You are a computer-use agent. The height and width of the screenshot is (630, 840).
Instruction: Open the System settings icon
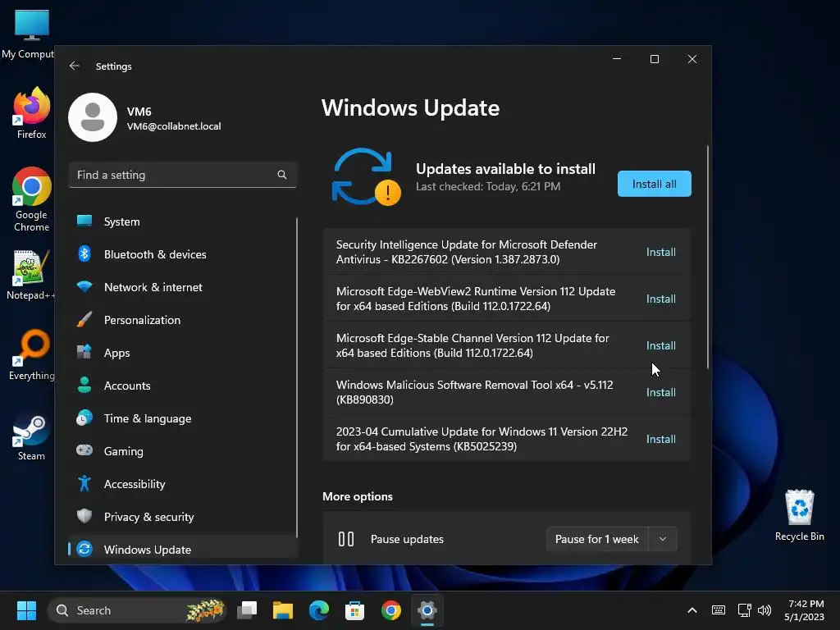(84, 221)
